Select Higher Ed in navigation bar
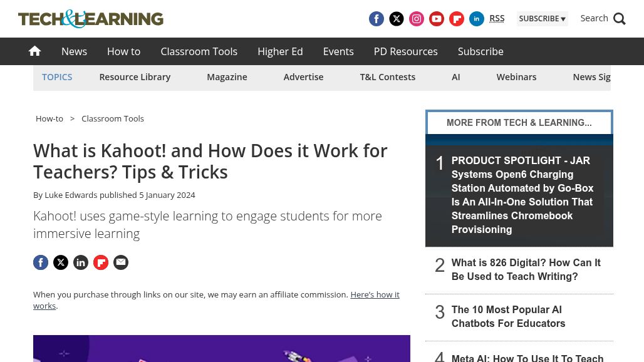 280,51
